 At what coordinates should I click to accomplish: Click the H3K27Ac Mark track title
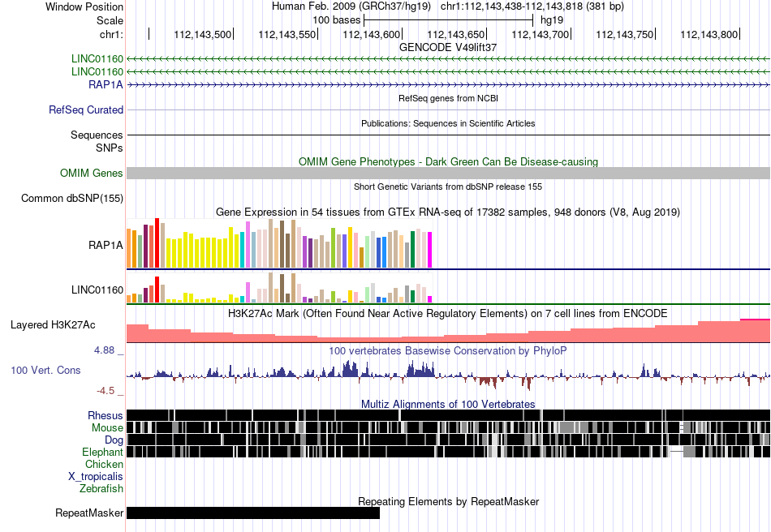tap(448, 313)
